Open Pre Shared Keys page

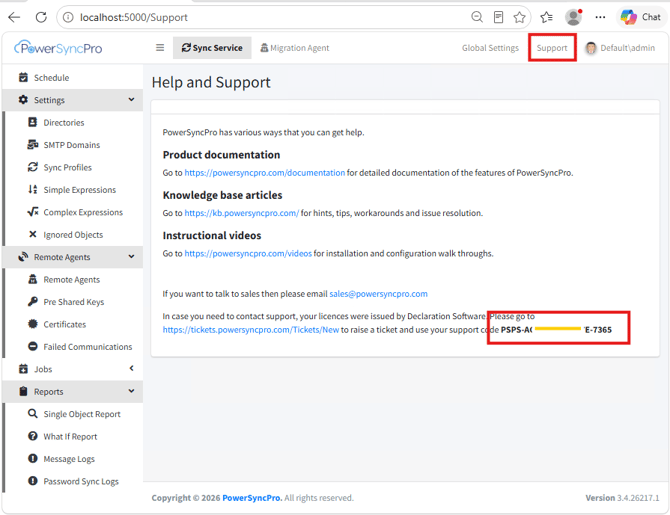pos(73,302)
